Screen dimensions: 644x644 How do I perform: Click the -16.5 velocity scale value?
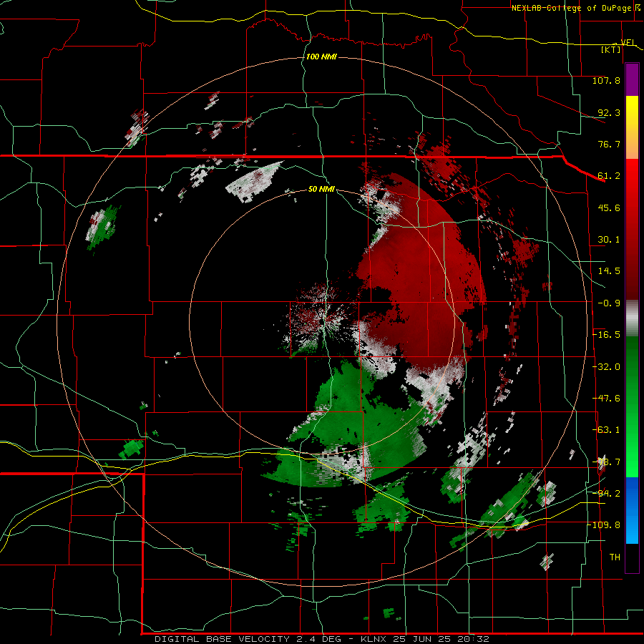pyautogui.click(x=606, y=335)
